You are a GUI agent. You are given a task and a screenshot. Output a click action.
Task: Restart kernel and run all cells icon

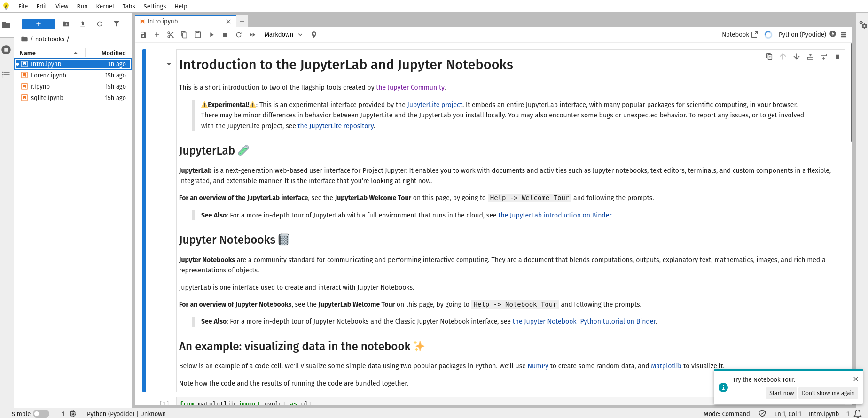252,35
